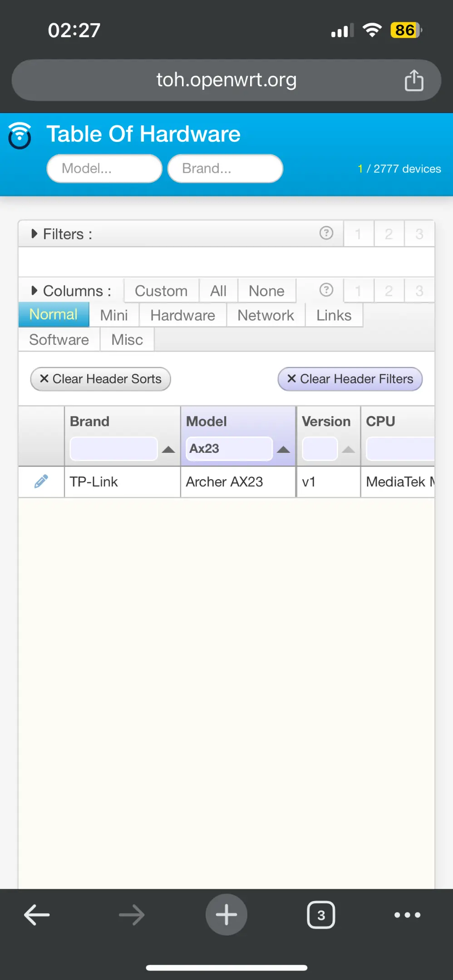
Task: Select Filters preset 2
Action: [389, 234]
